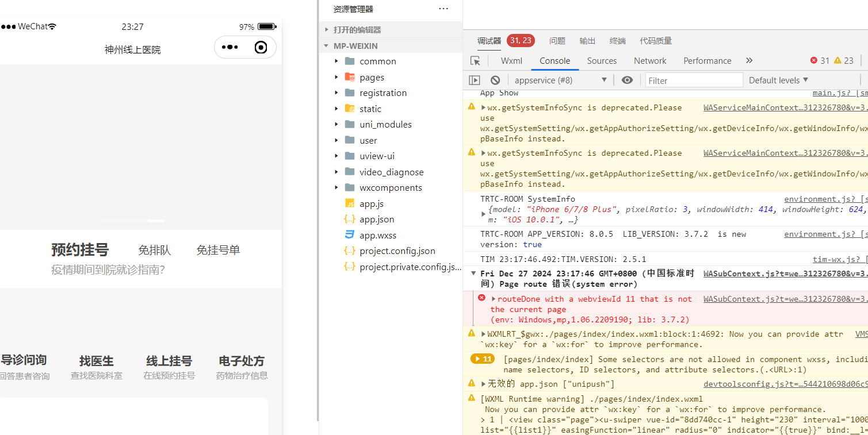Select the Console devtools tab

(555, 60)
